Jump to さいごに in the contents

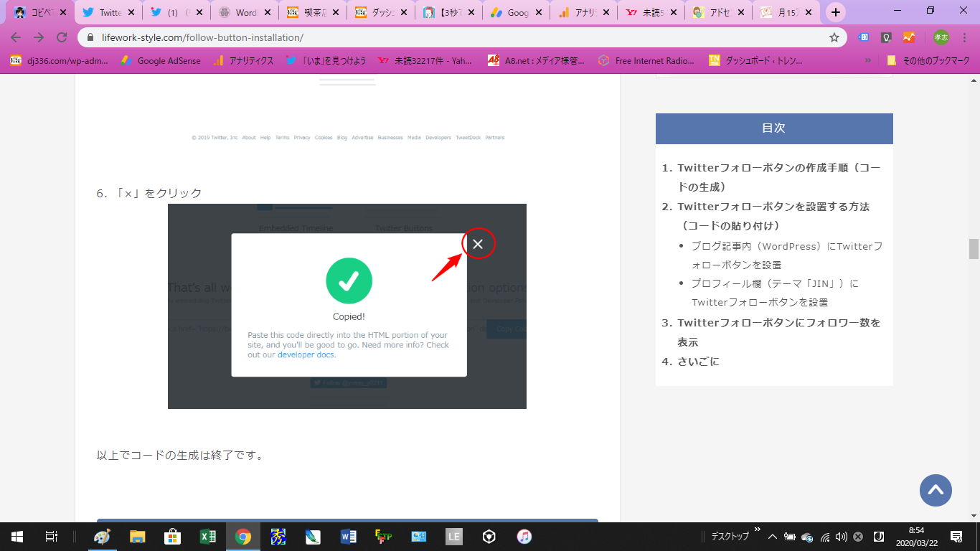698,362
